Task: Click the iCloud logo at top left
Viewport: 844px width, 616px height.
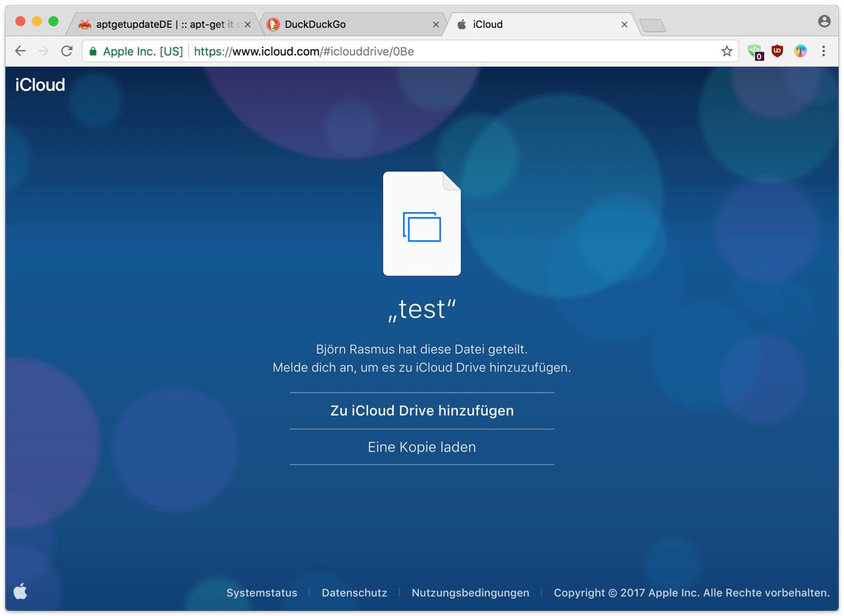Action: [x=40, y=85]
